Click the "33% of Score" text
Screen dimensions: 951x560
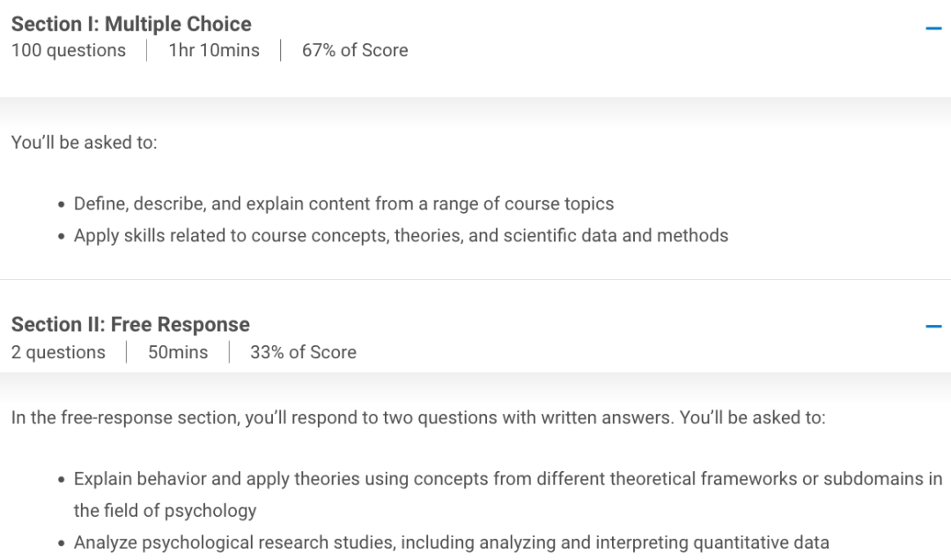click(303, 352)
